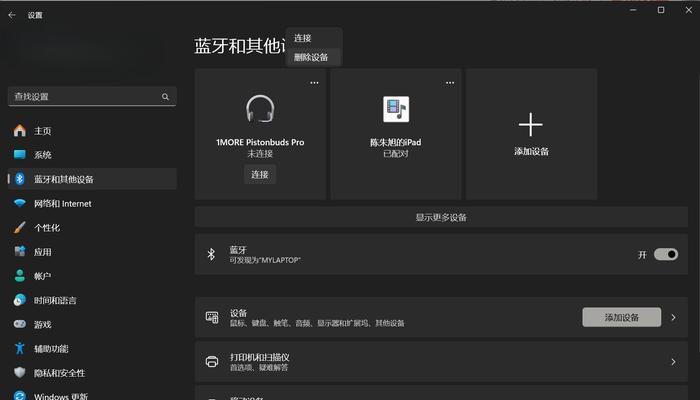Viewport: 700px width, 400px height.
Task: Open 隐私和安全性 settings section
Action: click(x=92, y=373)
